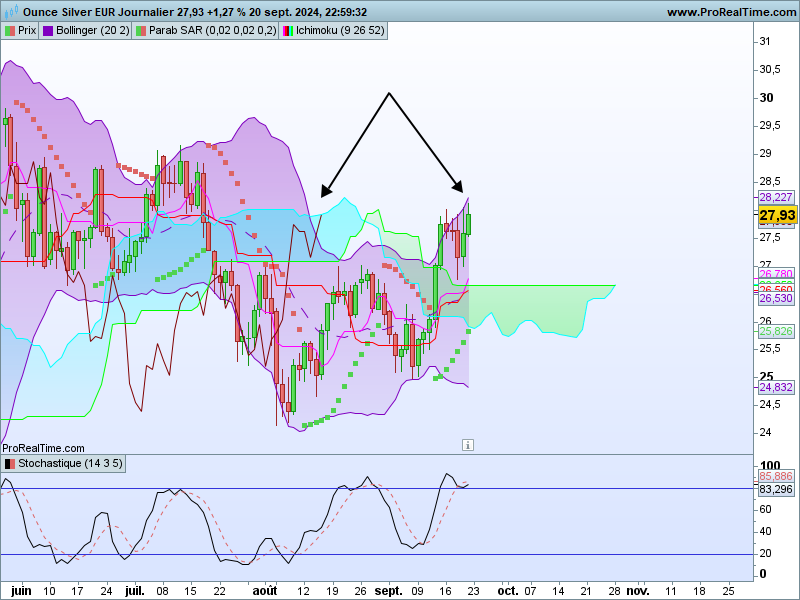800x600 pixels.
Task: Click the 83,296 stochastic value label
Action: click(776, 489)
